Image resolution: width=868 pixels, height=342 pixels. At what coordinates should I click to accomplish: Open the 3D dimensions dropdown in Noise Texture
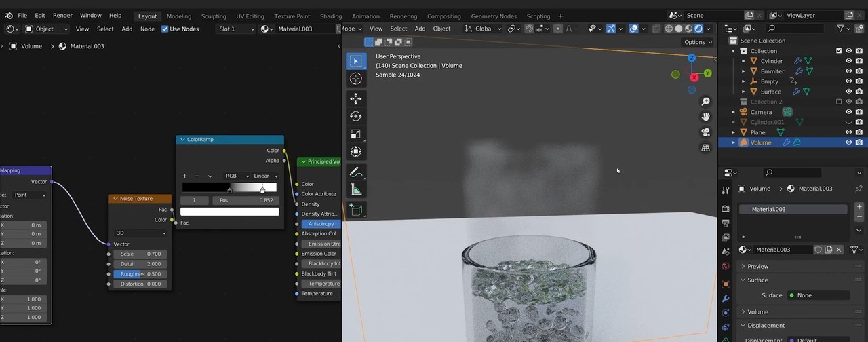[140, 233]
